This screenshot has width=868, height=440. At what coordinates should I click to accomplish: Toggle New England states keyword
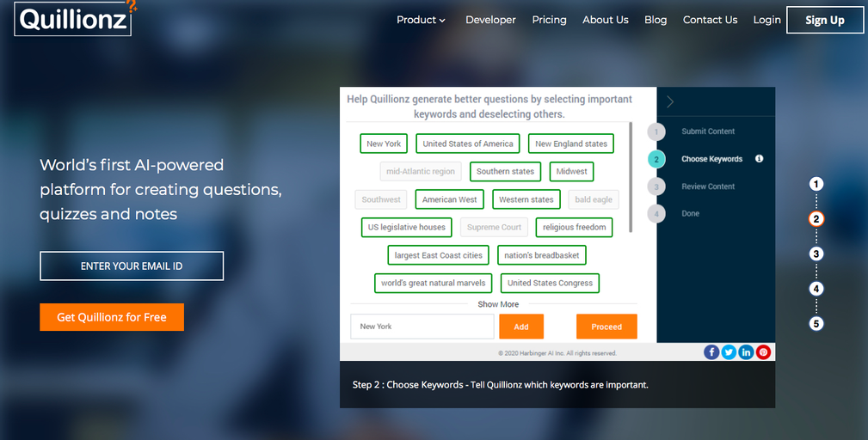570,144
